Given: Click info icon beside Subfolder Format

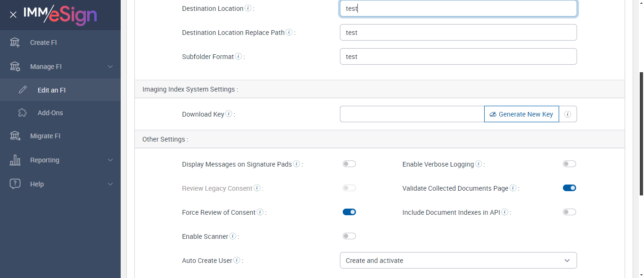Looking at the screenshot, I should pyautogui.click(x=239, y=57).
